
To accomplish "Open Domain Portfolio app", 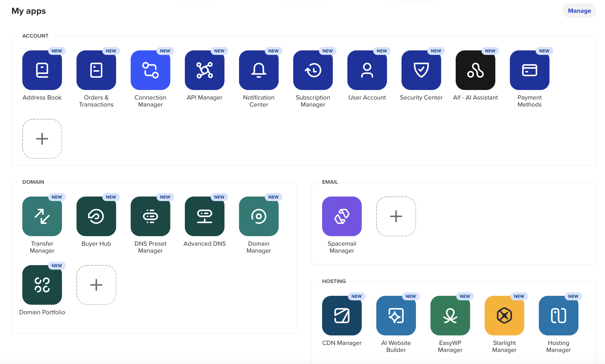I will tap(42, 285).
